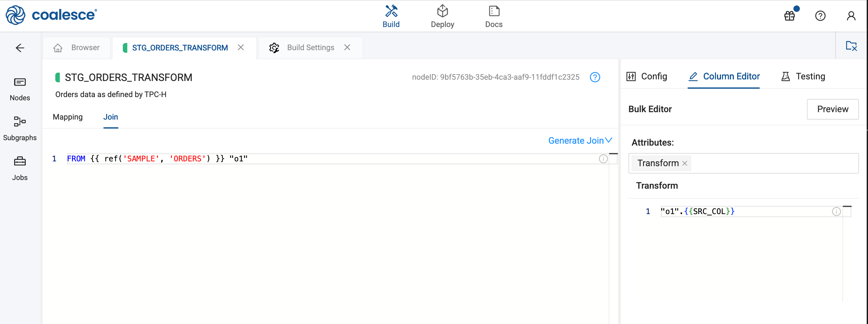Switch to the Browser tab
868x324 pixels.
(77, 48)
